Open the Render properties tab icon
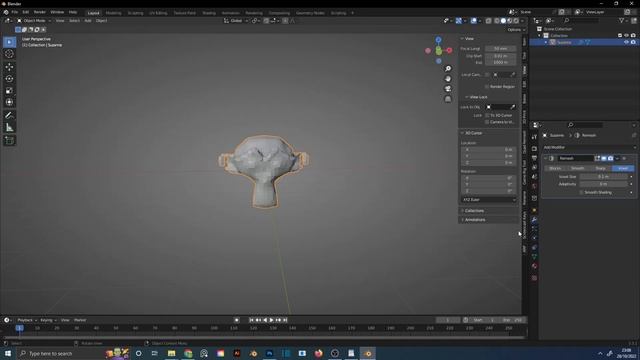The width and height of the screenshot is (640, 360). coord(534,149)
